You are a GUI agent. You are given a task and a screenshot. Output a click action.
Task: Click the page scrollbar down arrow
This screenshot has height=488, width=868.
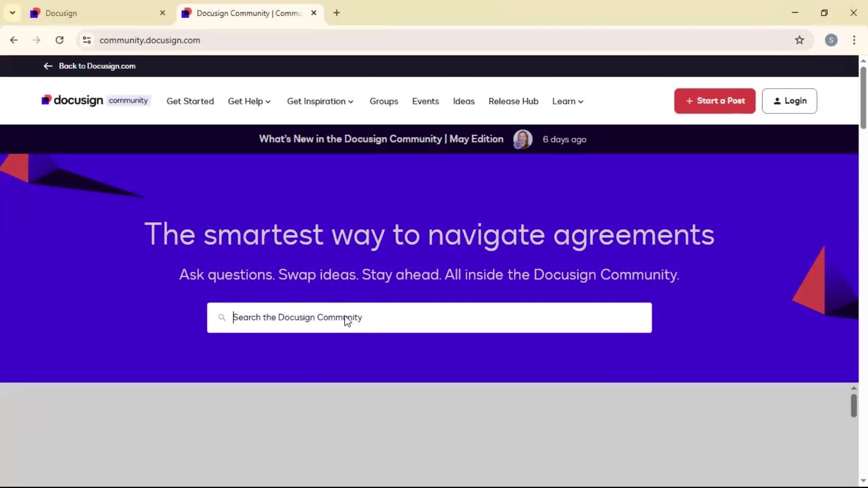(x=863, y=481)
